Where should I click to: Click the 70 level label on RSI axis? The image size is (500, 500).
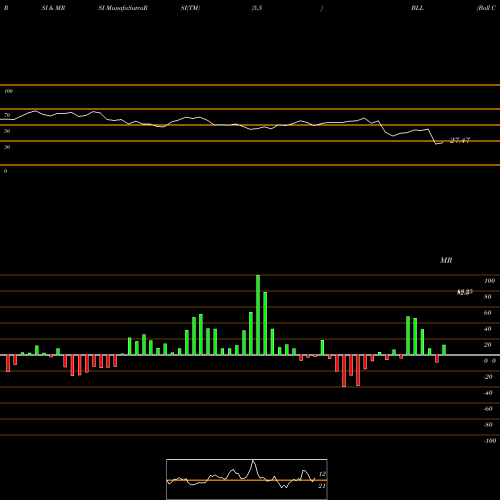[x=7, y=115]
